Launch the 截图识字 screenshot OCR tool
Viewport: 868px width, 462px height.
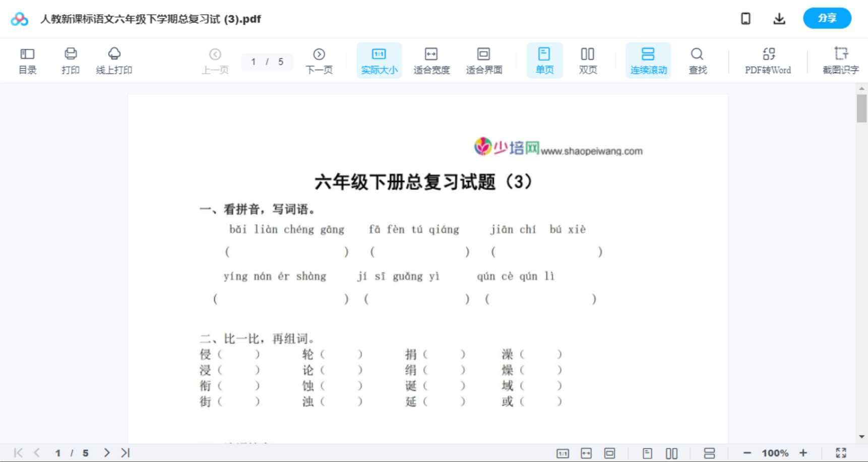click(x=841, y=60)
